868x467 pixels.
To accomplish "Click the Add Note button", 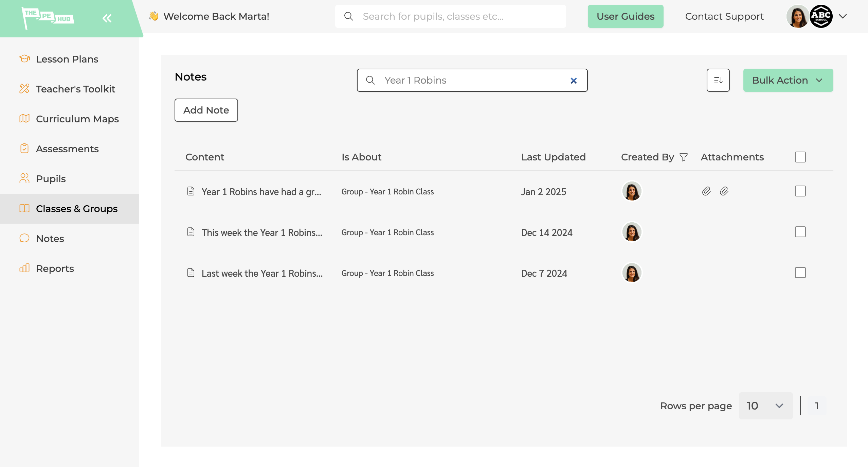I will [x=206, y=110].
